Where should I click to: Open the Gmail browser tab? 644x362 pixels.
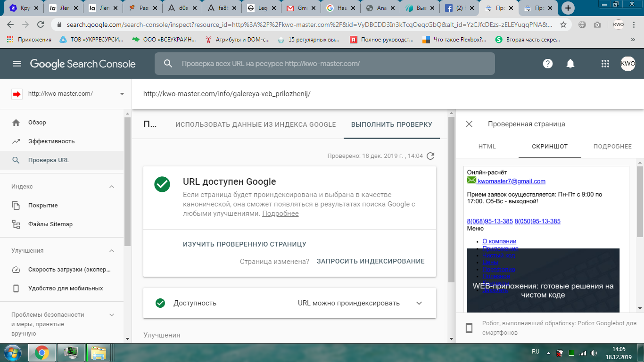300,8
